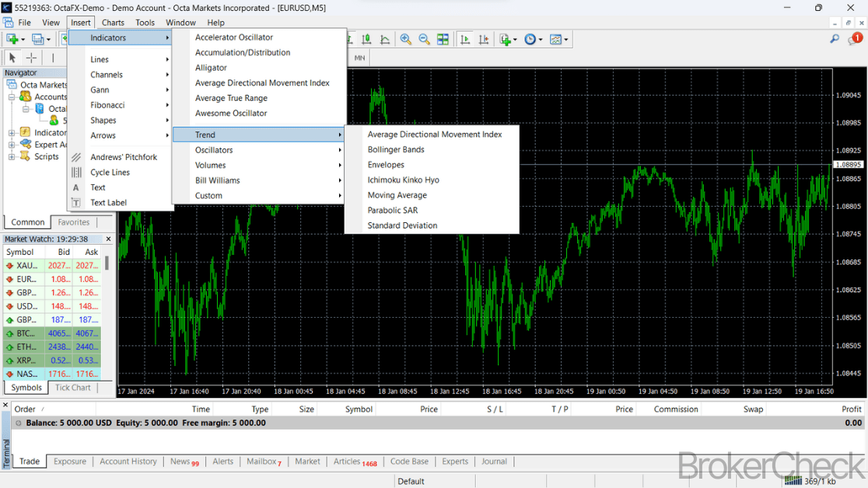This screenshot has width=868, height=488.
Task: Open the Fibonacci submenu in Insert menu
Action: coord(121,105)
